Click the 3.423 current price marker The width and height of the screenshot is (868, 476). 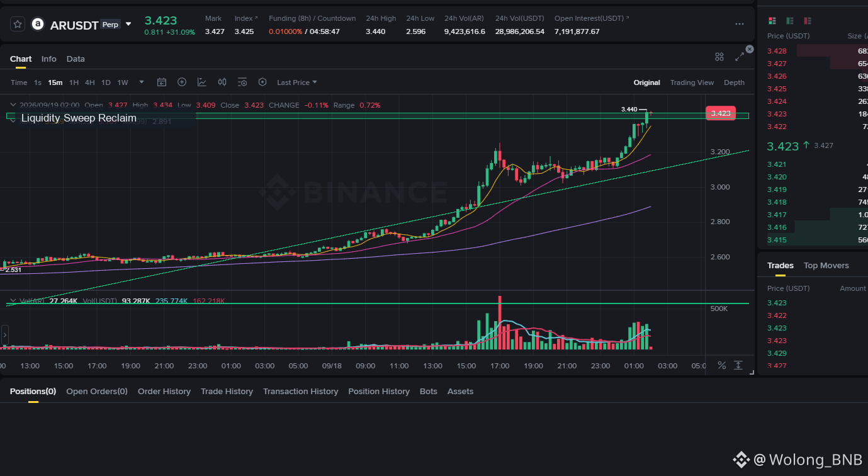(720, 113)
